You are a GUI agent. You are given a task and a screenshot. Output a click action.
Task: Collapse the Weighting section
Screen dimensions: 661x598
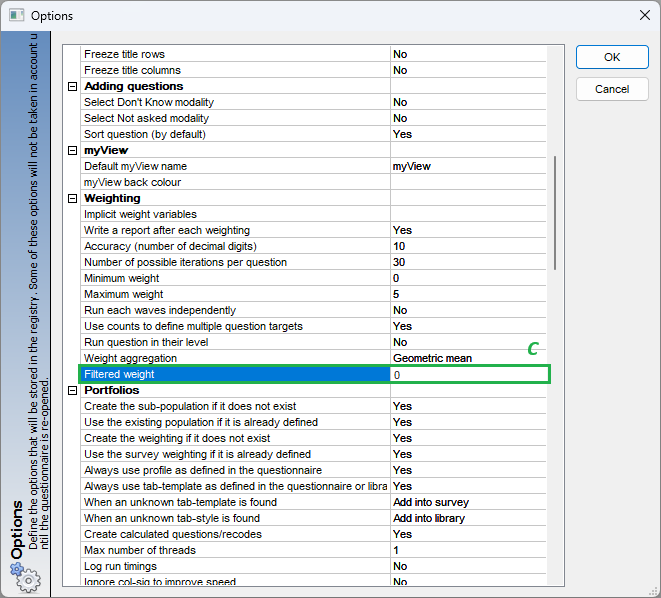[x=73, y=198]
